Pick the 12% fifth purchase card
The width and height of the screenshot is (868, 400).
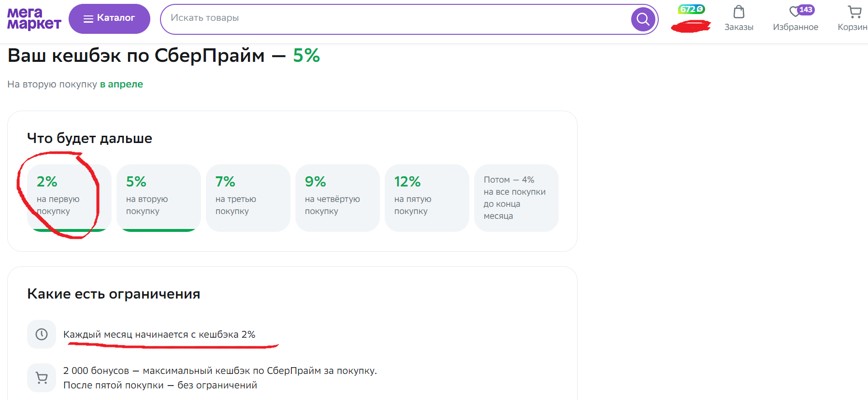(427, 197)
